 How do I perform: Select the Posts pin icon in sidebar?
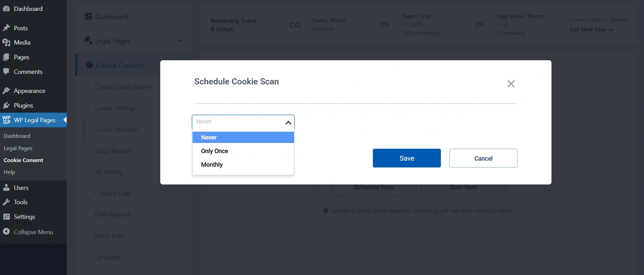click(7, 28)
